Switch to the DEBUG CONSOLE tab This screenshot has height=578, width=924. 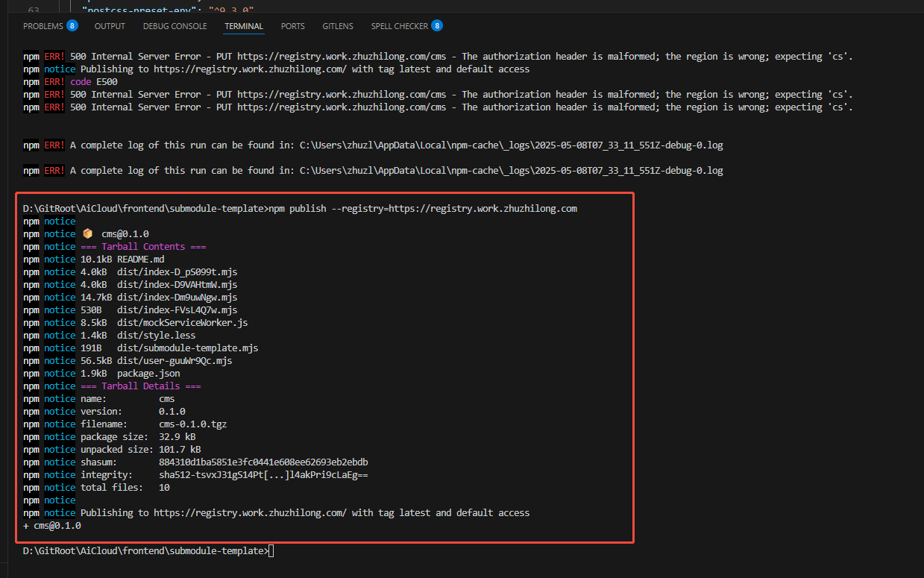click(x=175, y=26)
